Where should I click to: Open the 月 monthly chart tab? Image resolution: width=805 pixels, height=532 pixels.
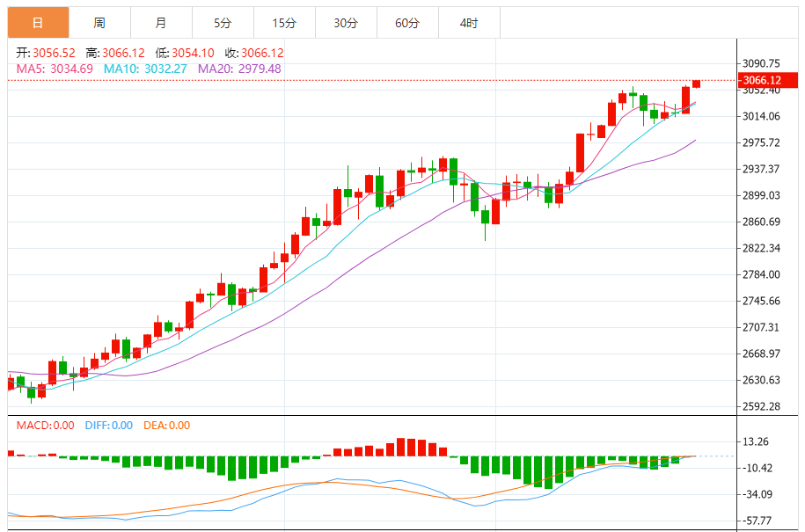click(160, 22)
